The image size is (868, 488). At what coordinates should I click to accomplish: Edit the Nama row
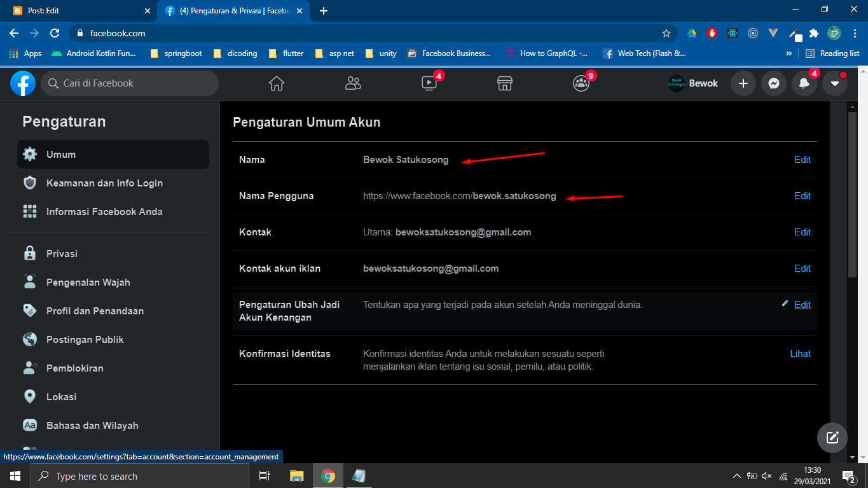click(x=803, y=160)
